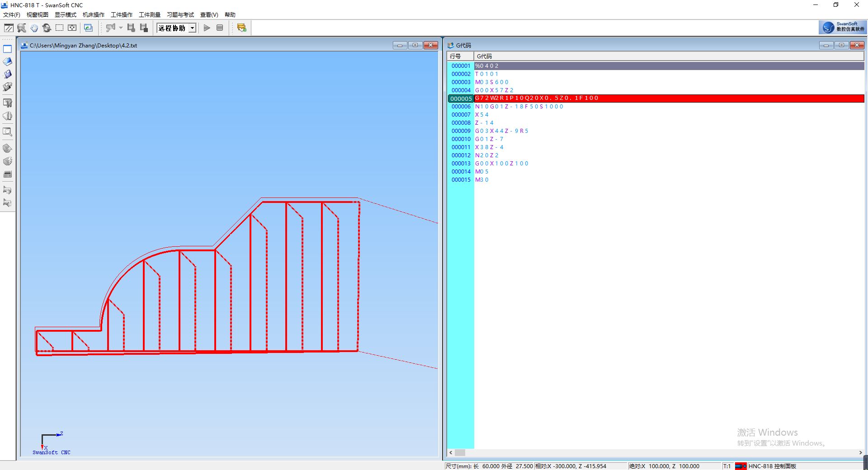Click the rotate view tool

tap(47, 28)
